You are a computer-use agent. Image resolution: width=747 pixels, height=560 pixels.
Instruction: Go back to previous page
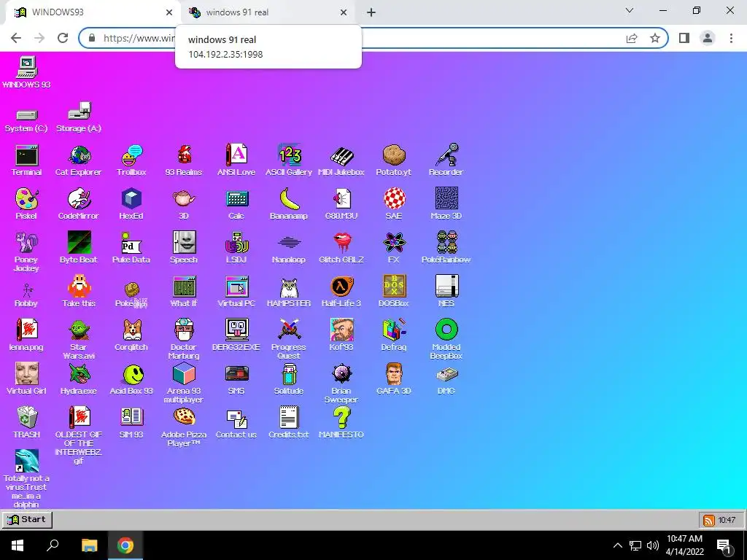tap(16, 38)
